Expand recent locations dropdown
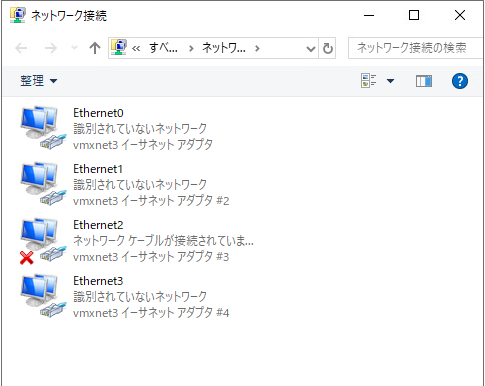The height and width of the screenshot is (386, 485). point(74,48)
